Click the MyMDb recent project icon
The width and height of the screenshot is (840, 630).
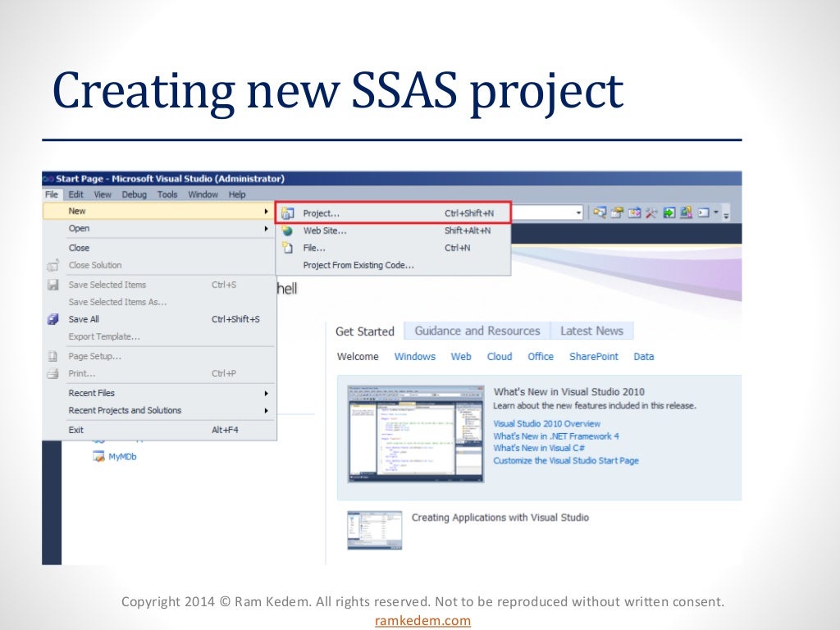(x=98, y=457)
